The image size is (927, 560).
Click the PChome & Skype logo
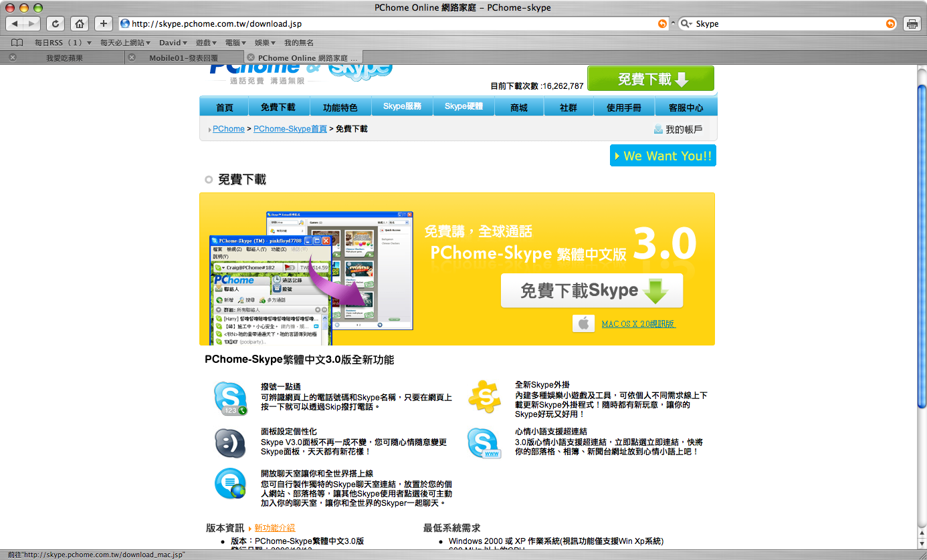pos(301,73)
